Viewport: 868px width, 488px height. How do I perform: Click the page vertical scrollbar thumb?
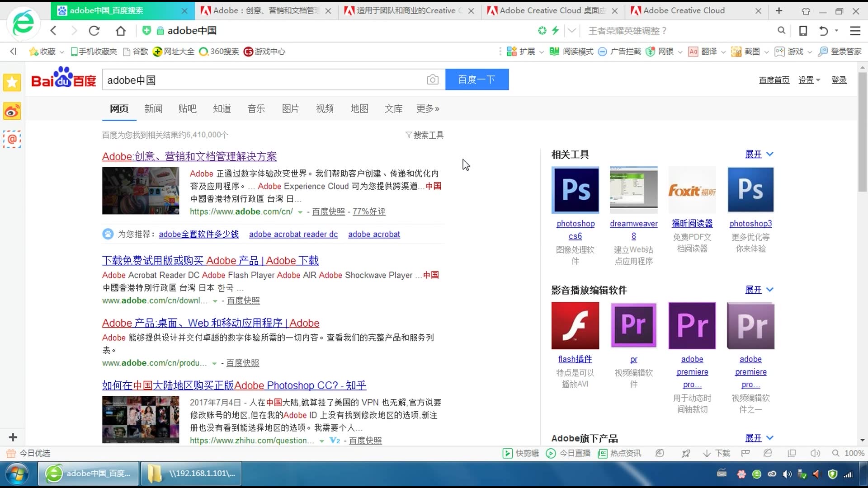(863, 131)
